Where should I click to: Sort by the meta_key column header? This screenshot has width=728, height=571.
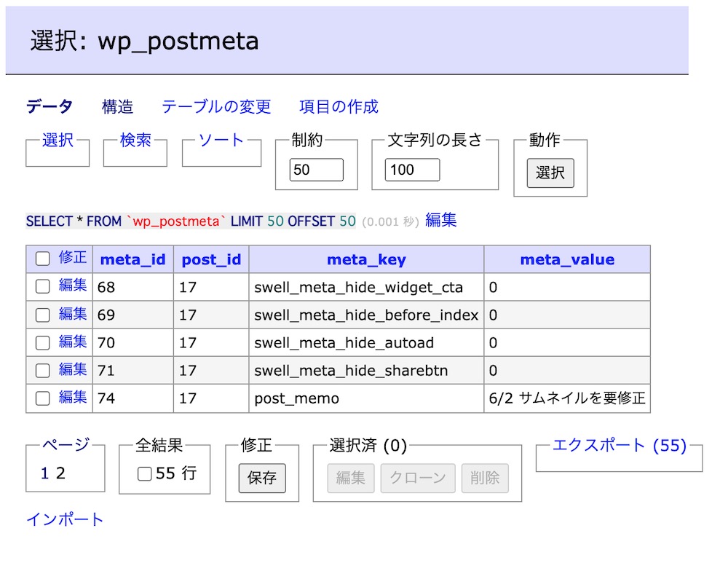click(x=366, y=259)
